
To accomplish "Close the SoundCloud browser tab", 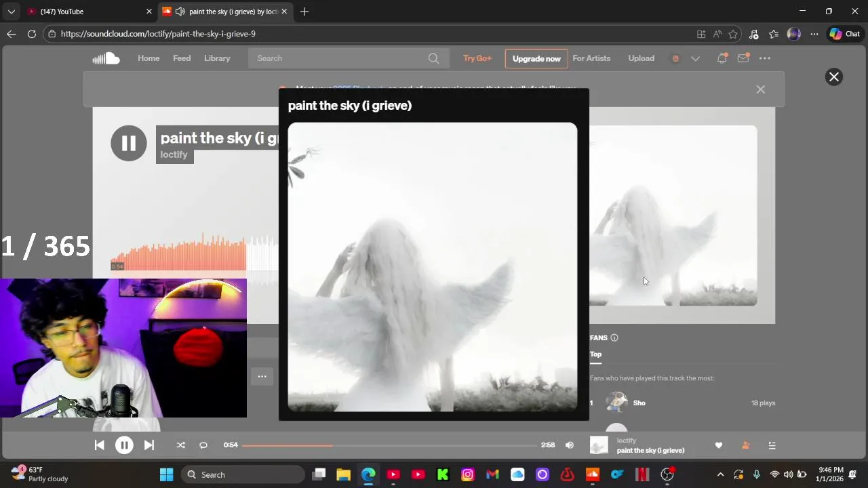I will (284, 12).
